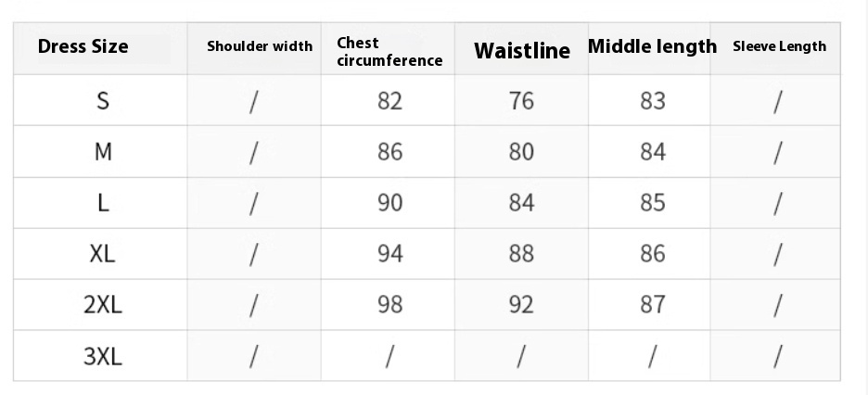Viewport: 868px width, 395px height.
Task: Click waistline value 92 for 2XL
Action: pyautogui.click(x=522, y=304)
